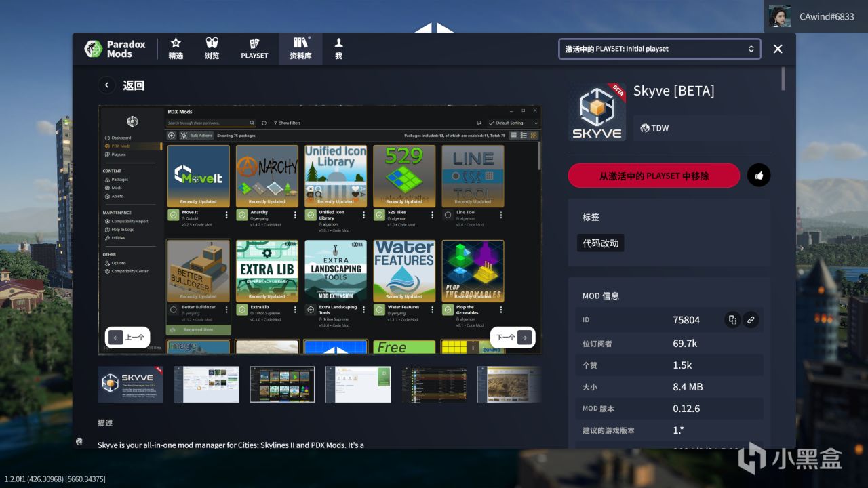Close the Paradox Mods panel
The image size is (868, 488).
click(x=778, y=49)
